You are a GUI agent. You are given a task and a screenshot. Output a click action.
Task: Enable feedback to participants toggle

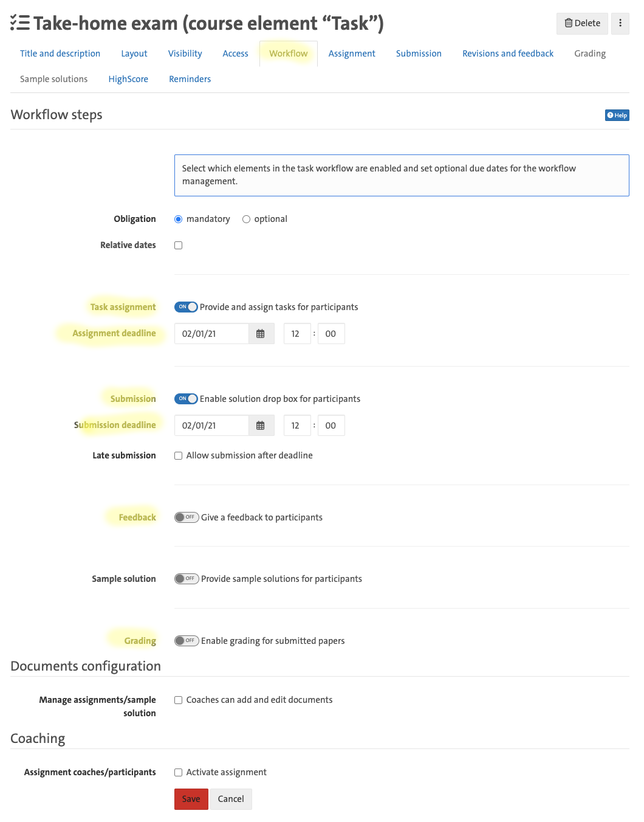click(187, 517)
